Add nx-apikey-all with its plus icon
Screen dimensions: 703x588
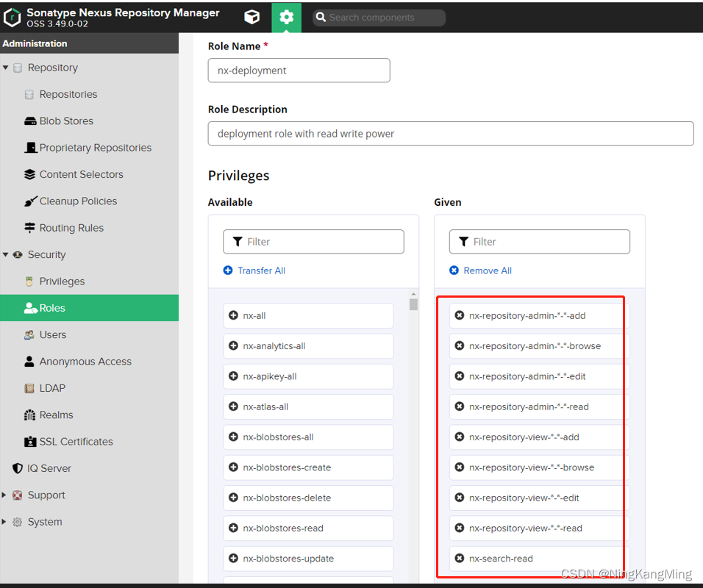click(x=233, y=376)
